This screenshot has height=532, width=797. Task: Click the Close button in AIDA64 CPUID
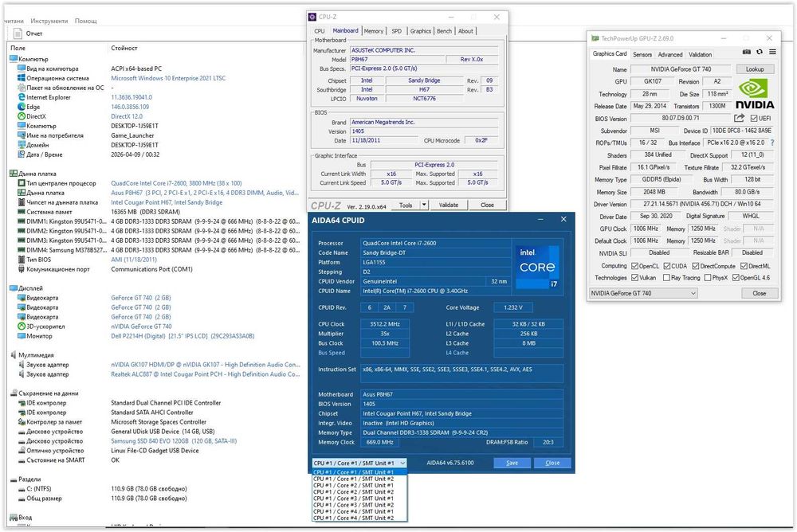[552, 463]
